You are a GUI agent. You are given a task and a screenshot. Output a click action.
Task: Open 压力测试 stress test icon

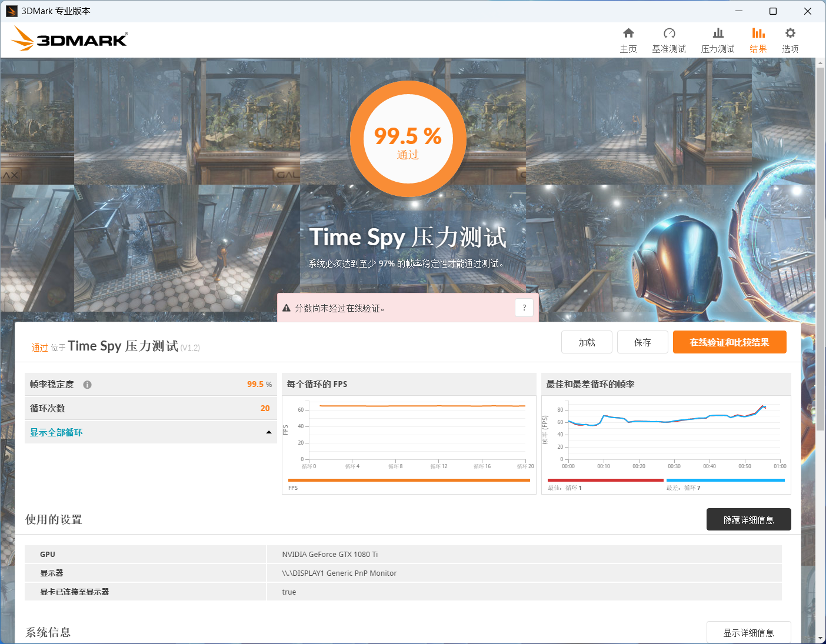tap(718, 34)
